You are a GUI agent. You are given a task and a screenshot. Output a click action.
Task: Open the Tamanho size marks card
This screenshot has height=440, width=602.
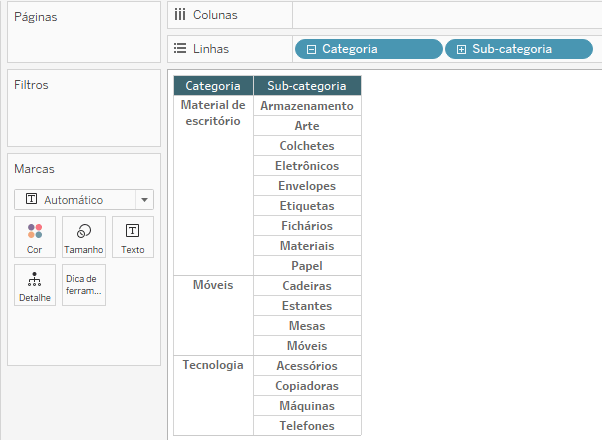point(83,237)
